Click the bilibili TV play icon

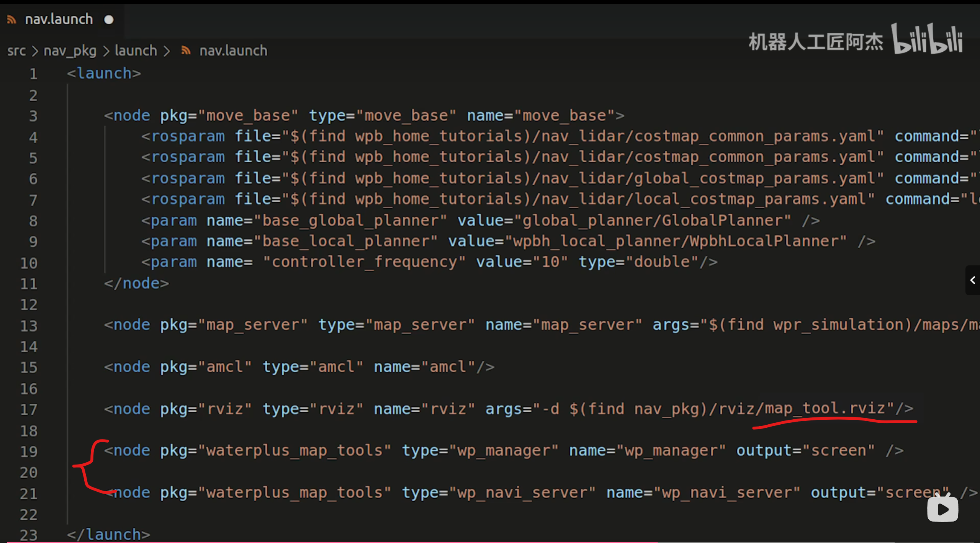(942, 508)
